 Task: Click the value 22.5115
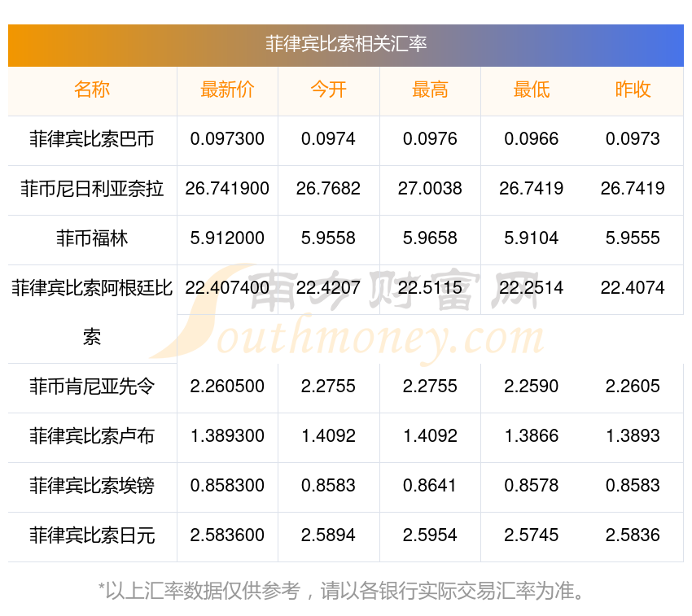(x=430, y=288)
